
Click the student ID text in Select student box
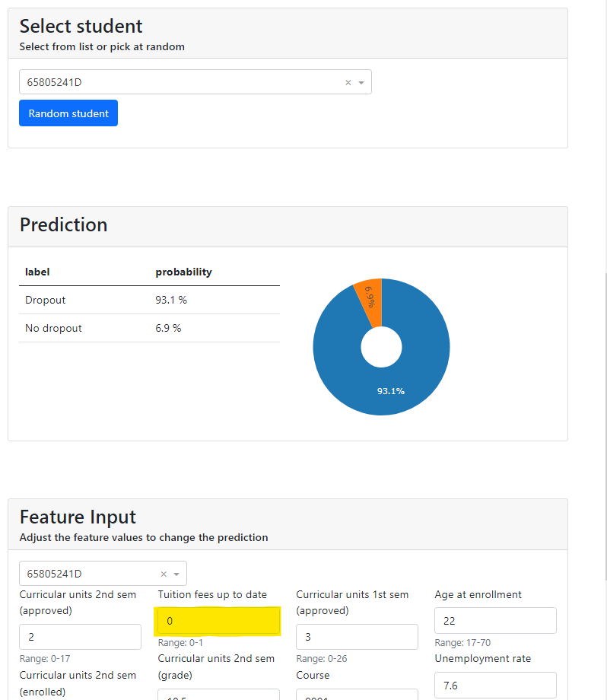tap(55, 82)
